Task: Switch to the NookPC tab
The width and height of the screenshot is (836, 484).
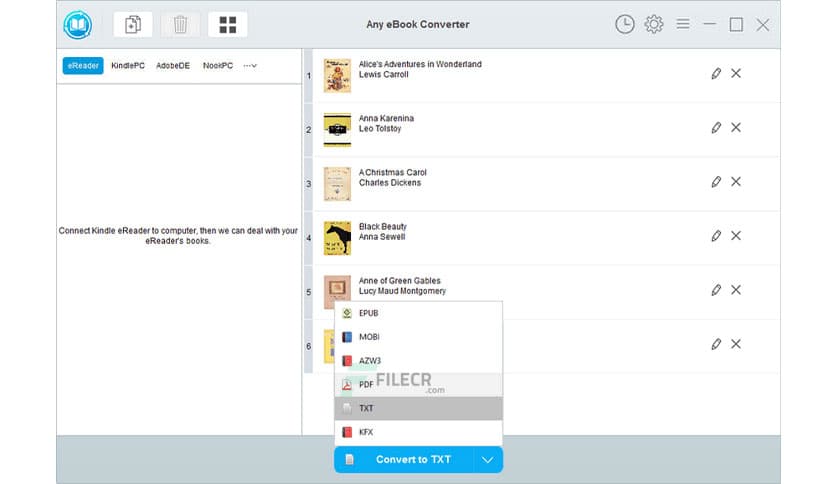Action: pos(218,66)
